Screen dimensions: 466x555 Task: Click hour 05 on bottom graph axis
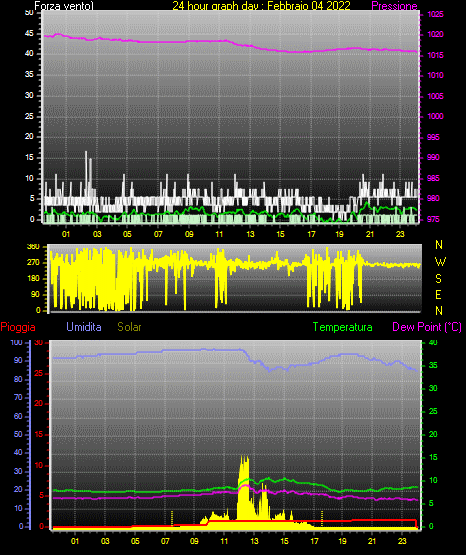135,541
